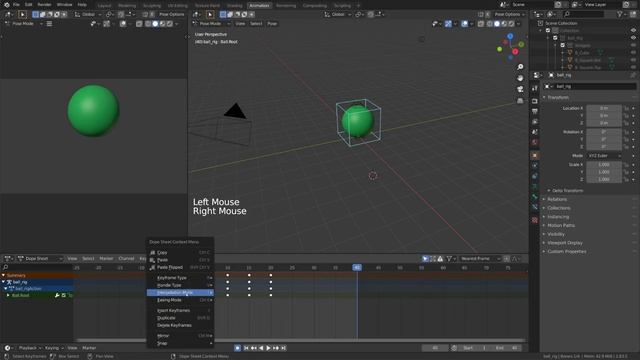
Task: Click the play reversed button
Action: coord(261,348)
